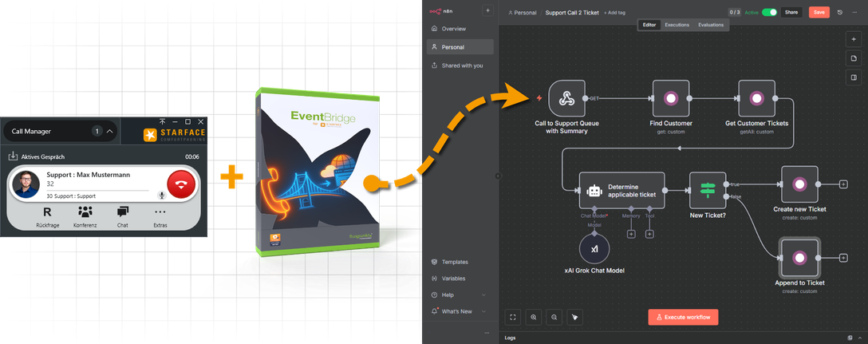868x344 pixels.
Task: Mute the microphone in the STARFACE call
Action: pyautogui.click(x=162, y=195)
